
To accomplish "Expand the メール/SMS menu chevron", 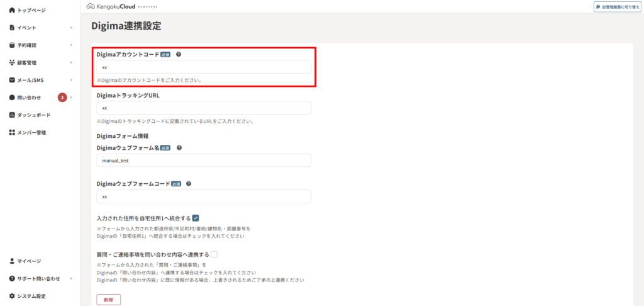I will pyautogui.click(x=71, y=80).
